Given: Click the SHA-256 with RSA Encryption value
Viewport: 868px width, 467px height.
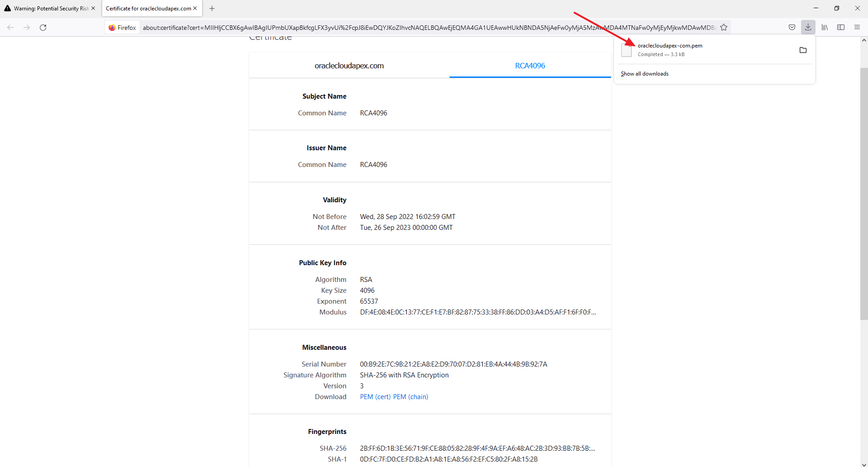Looking at the screenshot, I should (x=404, y=375).
